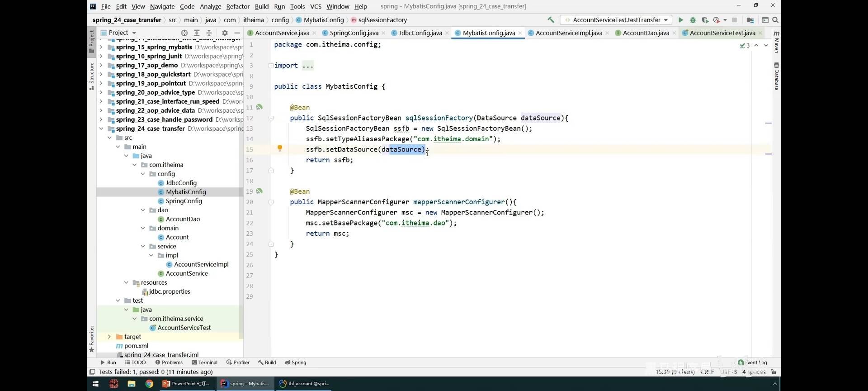The image size is (868, 391).
Task: Open the Refactor menu
Action: pyautogui.click(x=238, y=6)
